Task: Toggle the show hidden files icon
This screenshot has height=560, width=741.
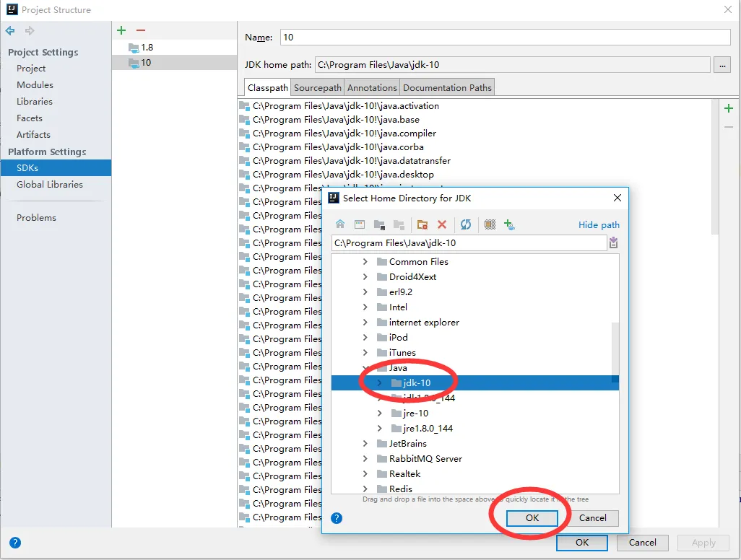Action: 490,224
